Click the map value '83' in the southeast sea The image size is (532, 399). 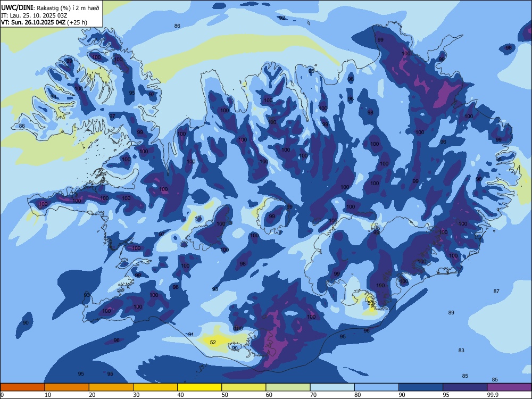click(461, 350)
